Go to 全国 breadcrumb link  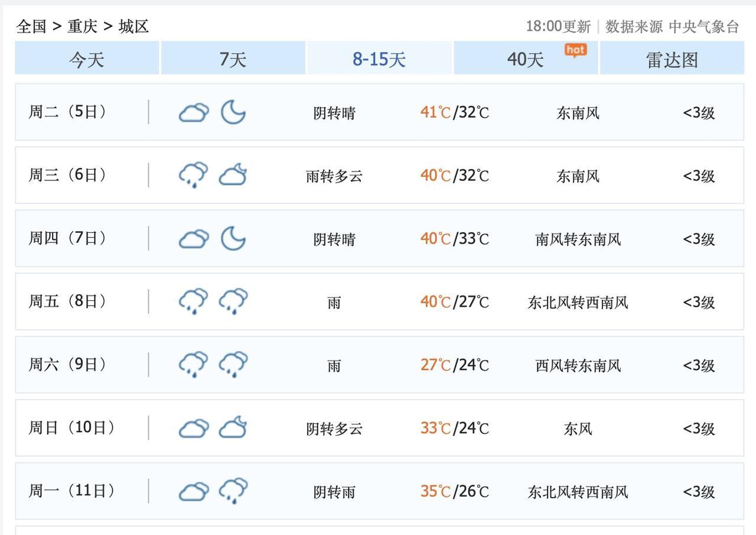31,27
